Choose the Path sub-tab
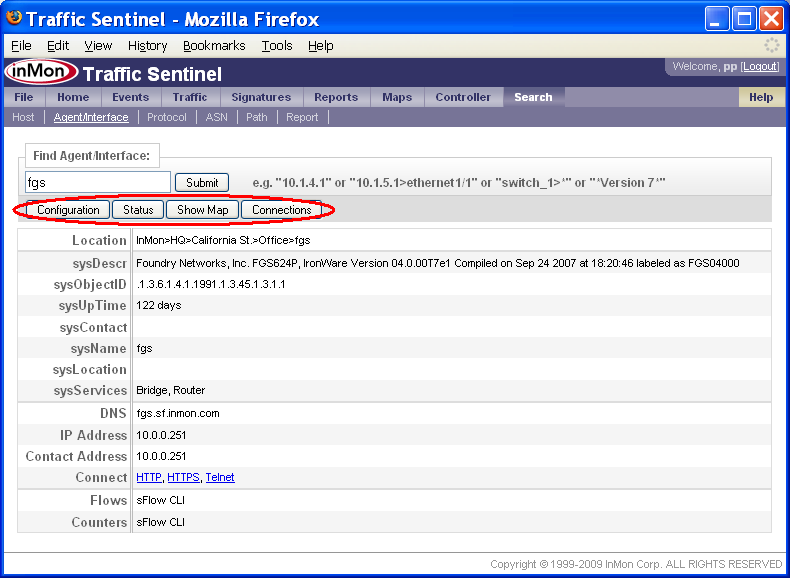This screenshot has height=578, width=790. (256, 117)
